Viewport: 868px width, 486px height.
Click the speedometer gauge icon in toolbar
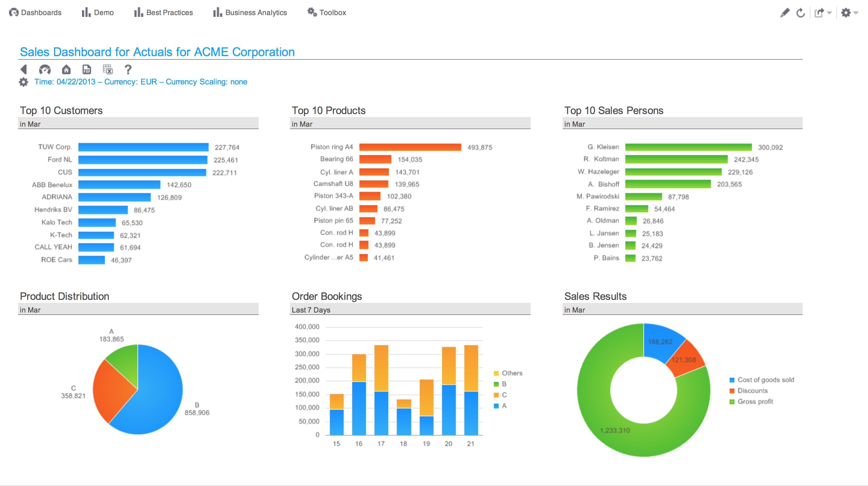click(x=45, y=69)
